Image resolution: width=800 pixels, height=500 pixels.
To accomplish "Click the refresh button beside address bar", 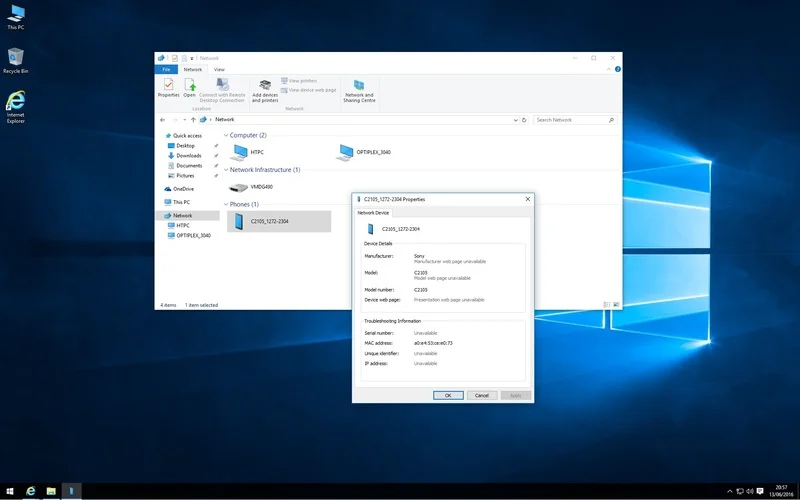I will [x=524, y=120].
